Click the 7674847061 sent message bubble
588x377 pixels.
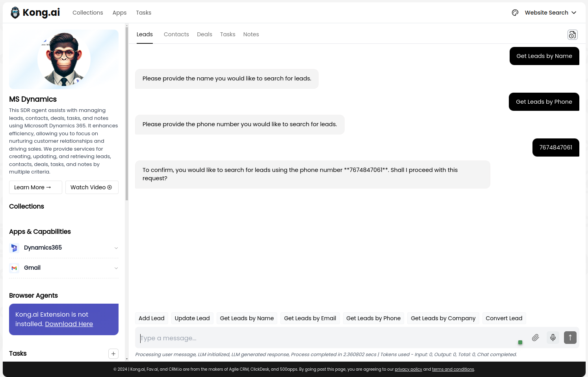pos(556,147)
